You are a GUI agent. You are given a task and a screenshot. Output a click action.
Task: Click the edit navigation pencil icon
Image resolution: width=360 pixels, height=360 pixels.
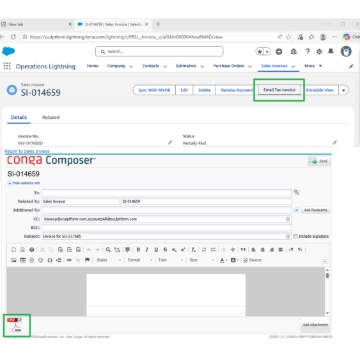351,66
